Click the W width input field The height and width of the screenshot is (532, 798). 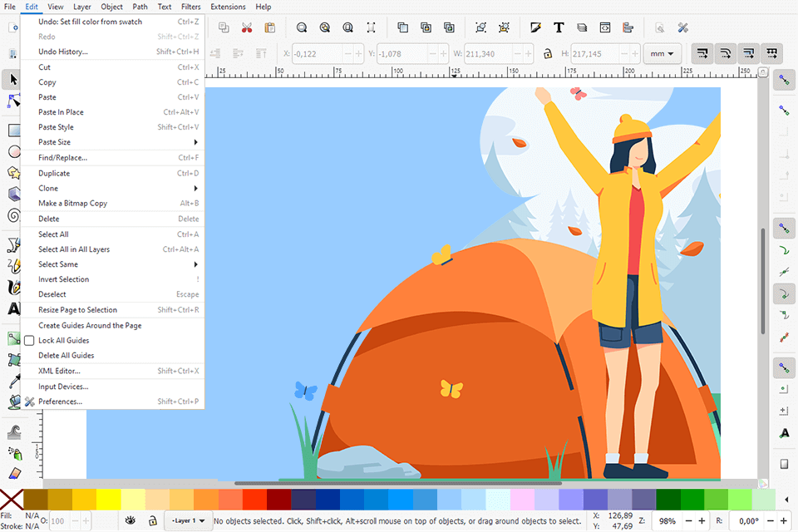488,53
